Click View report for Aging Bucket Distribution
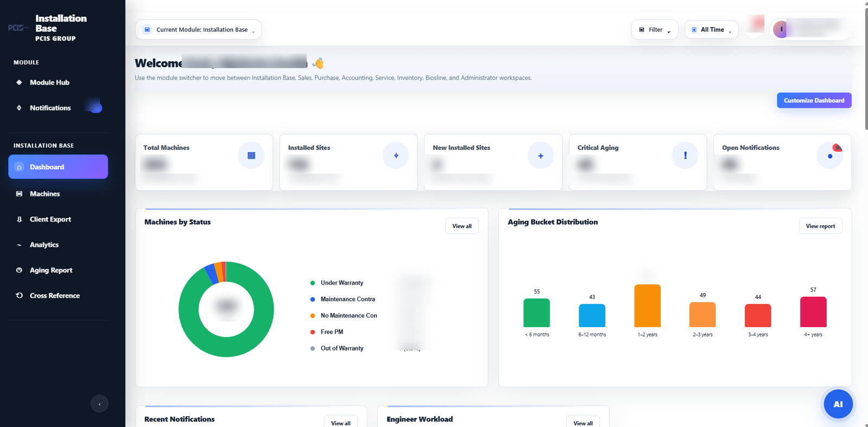This screenshot has width=868, height=427. [820, 226]
